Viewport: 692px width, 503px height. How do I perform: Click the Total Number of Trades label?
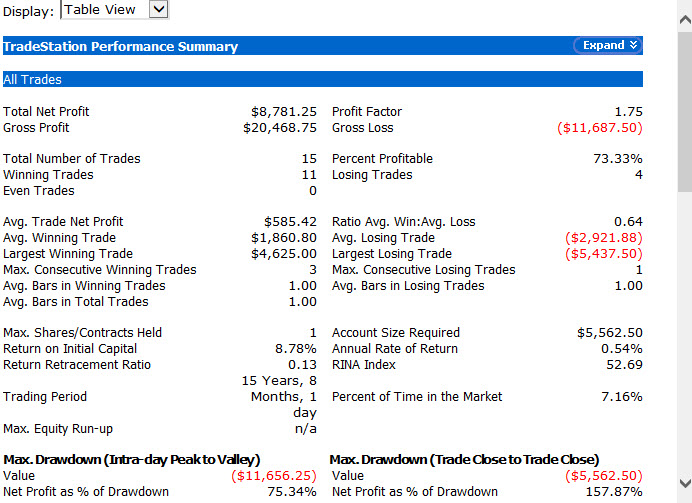tap(71, 159)
